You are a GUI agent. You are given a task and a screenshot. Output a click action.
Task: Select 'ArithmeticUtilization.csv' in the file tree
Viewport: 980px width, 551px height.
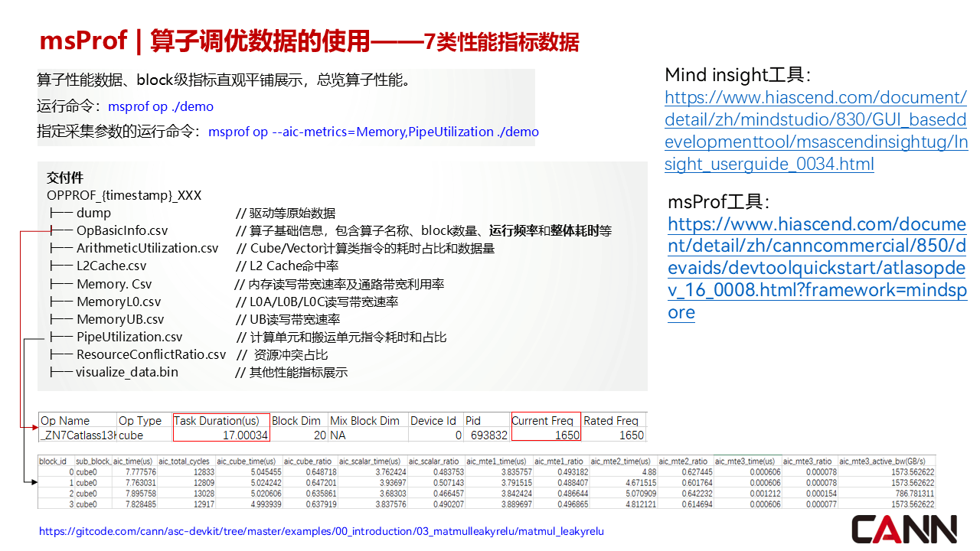click(x=147, y=248)
